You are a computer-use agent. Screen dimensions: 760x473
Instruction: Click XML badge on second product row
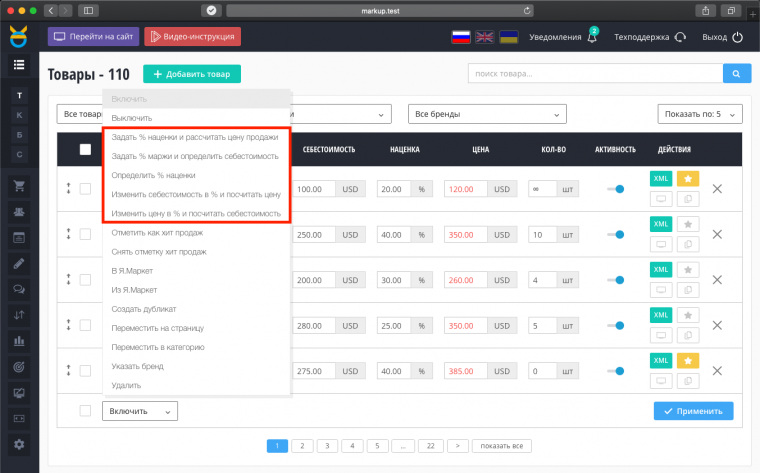(660, 224)
